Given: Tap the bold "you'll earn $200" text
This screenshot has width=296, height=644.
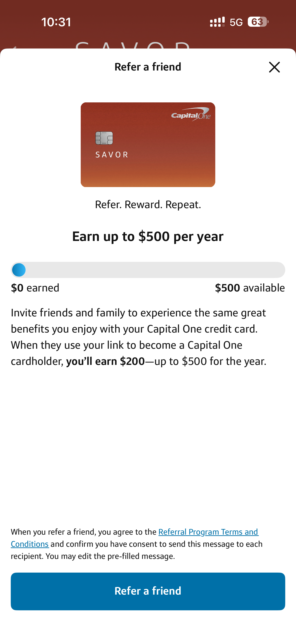Looking at the screenshot, I should 105,361.
